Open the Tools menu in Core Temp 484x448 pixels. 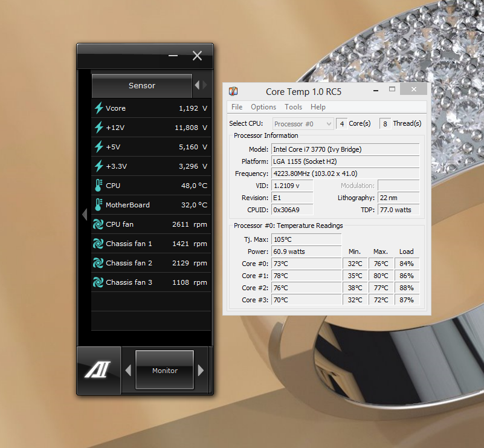(x=293, y=107)
